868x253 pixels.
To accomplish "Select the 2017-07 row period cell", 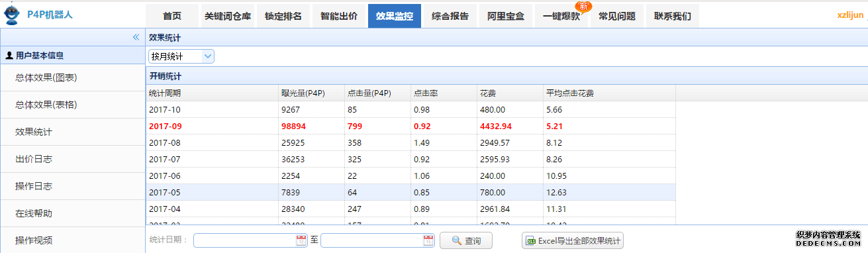I will [x=212, y=159].
